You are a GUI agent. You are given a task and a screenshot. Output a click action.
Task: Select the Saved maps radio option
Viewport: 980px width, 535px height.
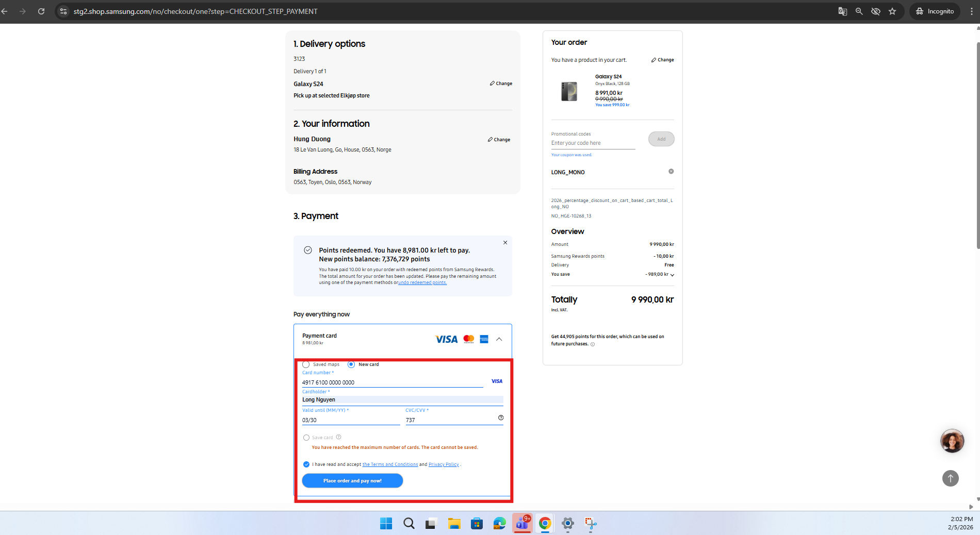point(306,364)
